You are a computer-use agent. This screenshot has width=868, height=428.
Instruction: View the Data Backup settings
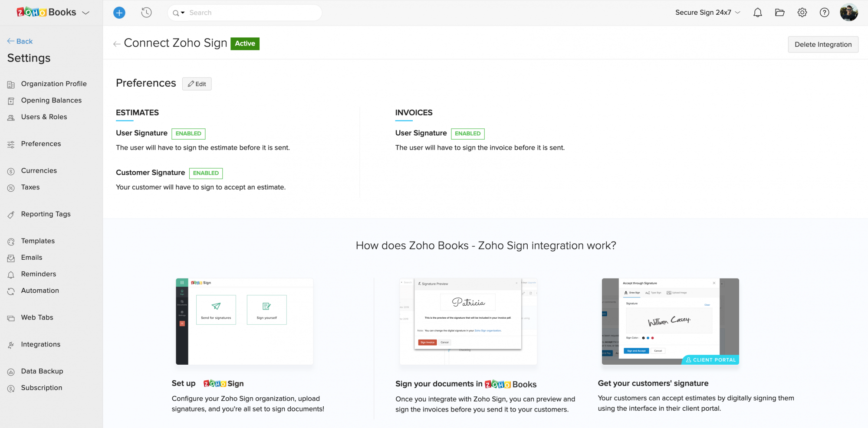(42, 371)
